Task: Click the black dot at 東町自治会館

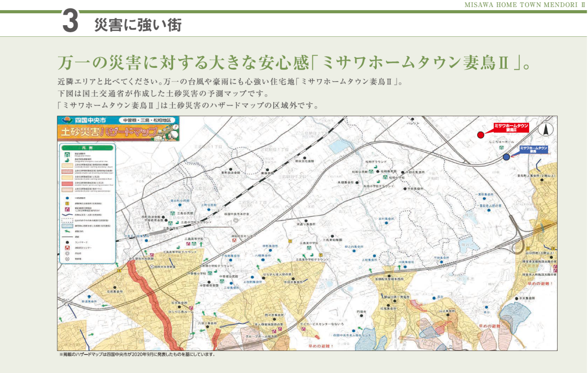Action: 231,169
